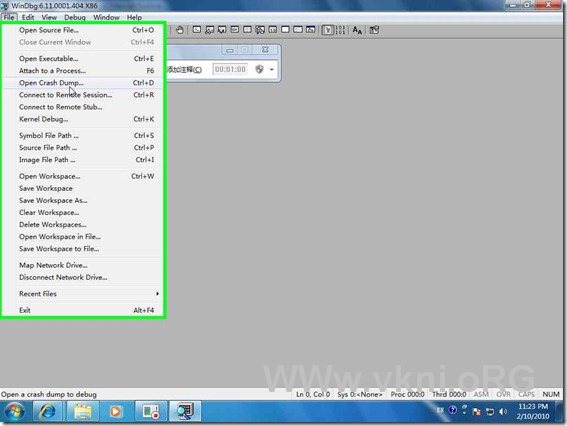Open the Help menu
Screen dimensions: 567x426
point(134,17)
